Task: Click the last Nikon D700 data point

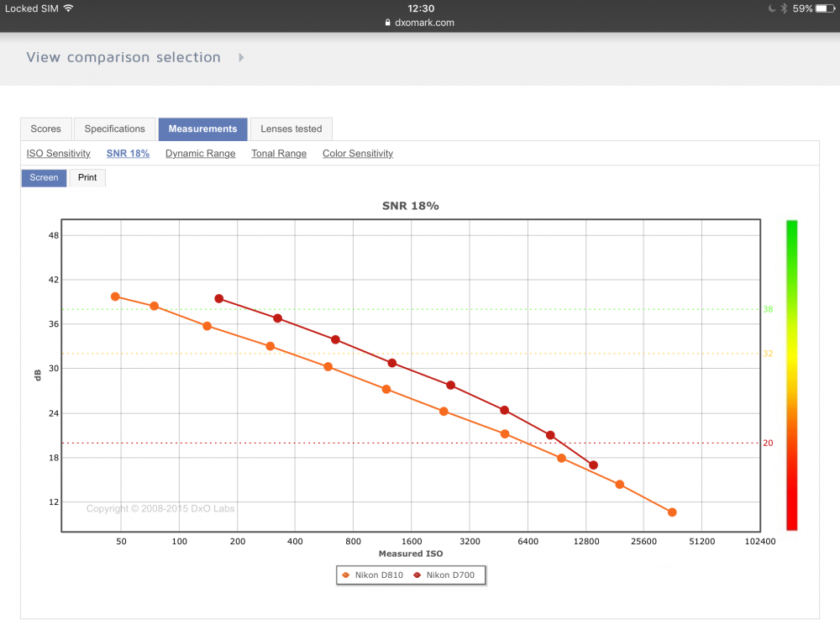Action: click(x=593, y=465)
